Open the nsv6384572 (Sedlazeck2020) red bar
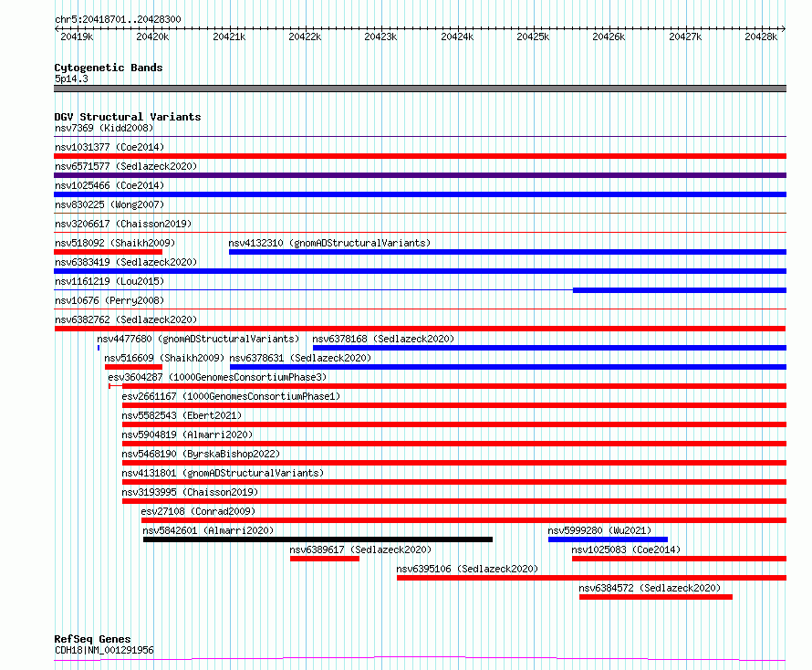The width and height of the screenshot is (812, 670). click(x=656, y=597)
